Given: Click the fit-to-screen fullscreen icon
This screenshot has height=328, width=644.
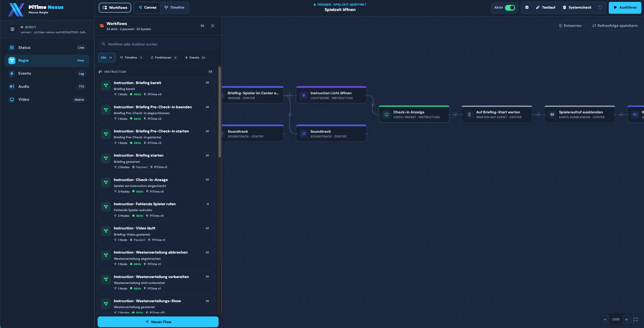Looking at the screenshot, I should point(636,319).
